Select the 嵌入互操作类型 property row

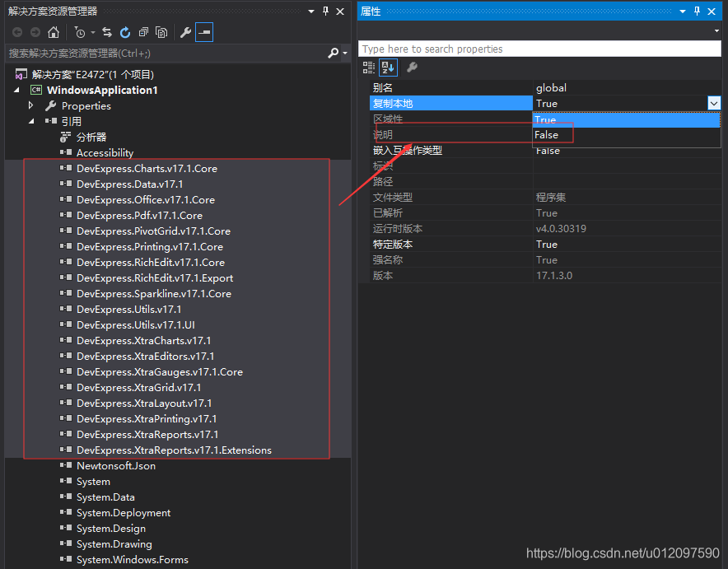451,151
